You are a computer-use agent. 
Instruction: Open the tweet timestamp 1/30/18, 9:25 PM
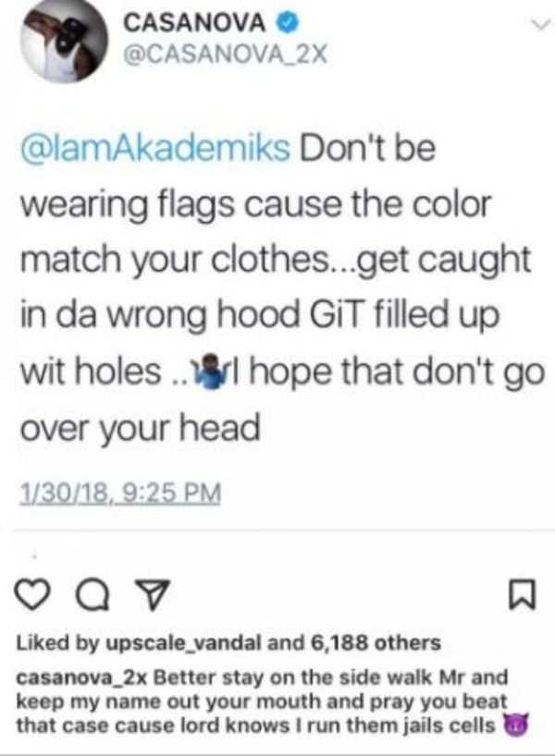120,494
